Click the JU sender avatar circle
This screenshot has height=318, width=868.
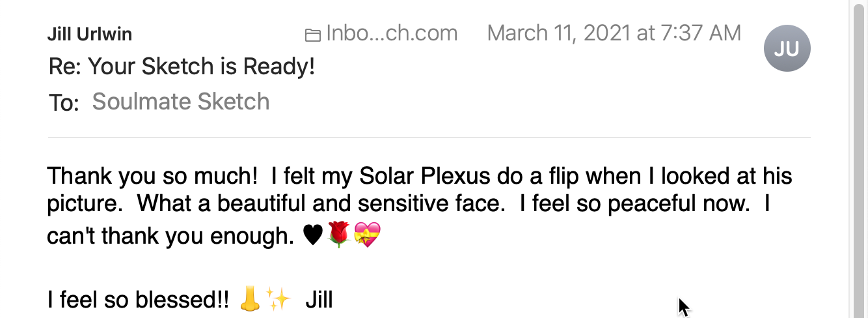point(787,48)
